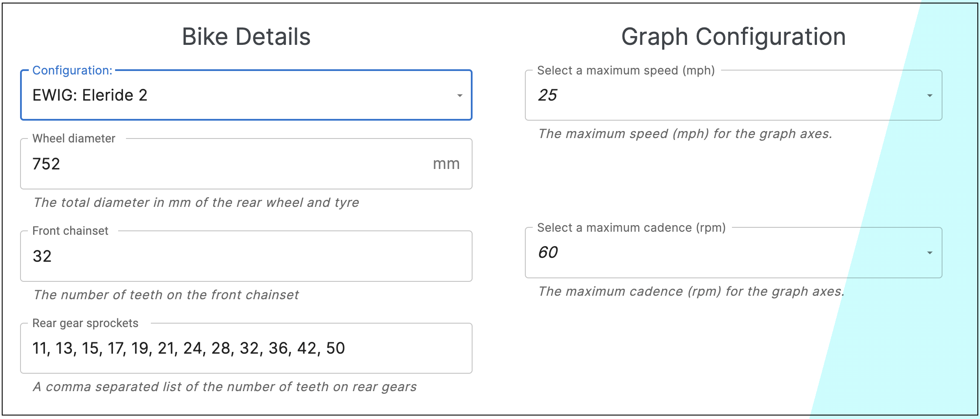The height and width of the screenshot is (419, 980).
Task: Click the 752 wheel diameter value
Action: tap(46, 164)
